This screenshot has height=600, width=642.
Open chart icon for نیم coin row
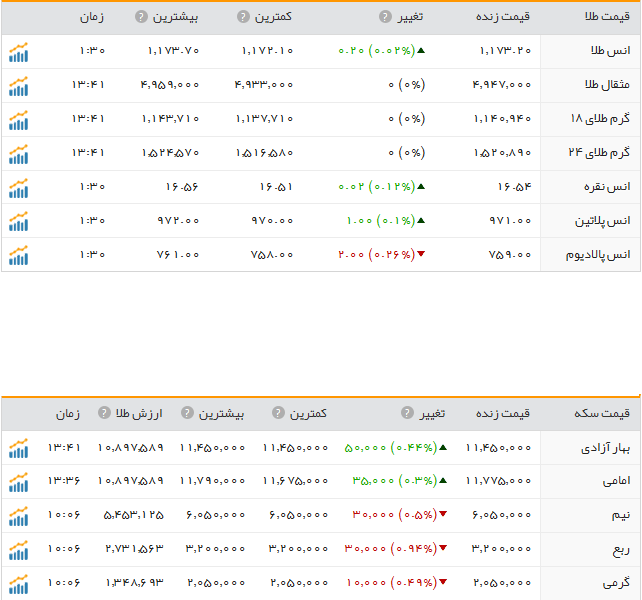coord(18,516)
